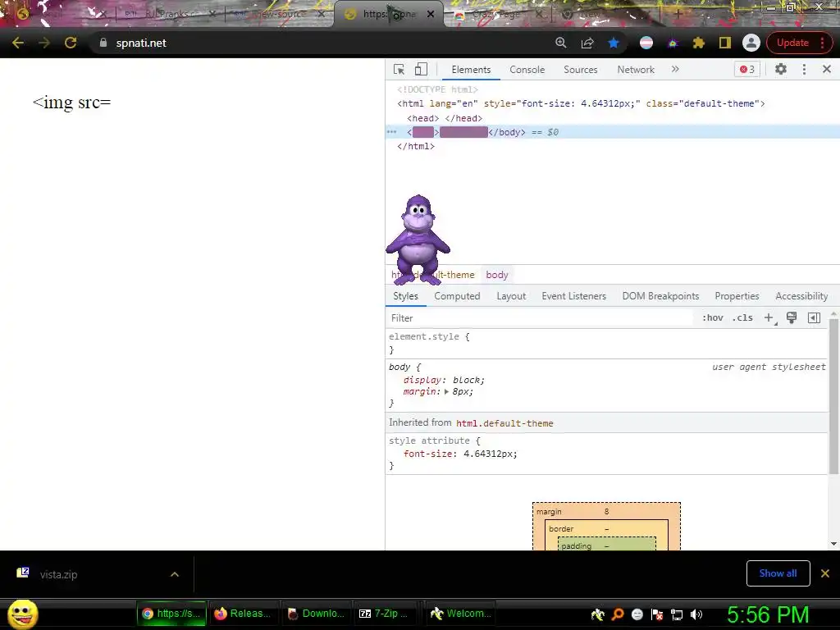Click the ellipsis on the body row
Image resolution: width=840 pixels, height=630 pixels.
[x=391, y=132]
